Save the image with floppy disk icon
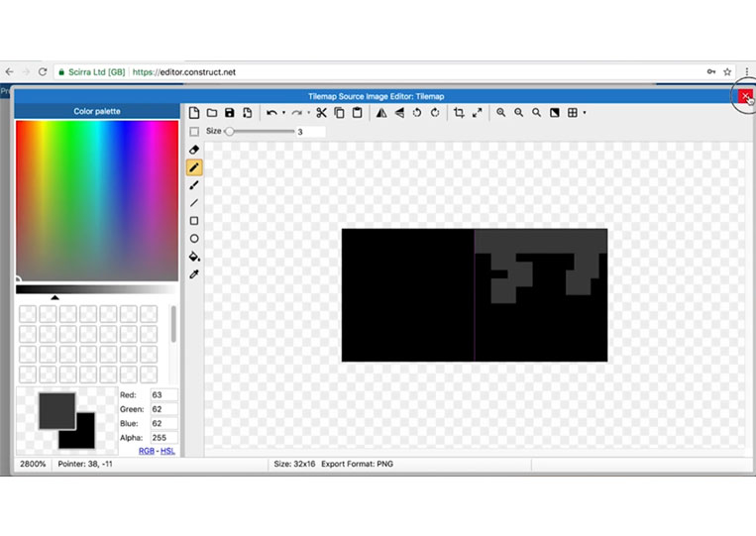 (230, 113)
